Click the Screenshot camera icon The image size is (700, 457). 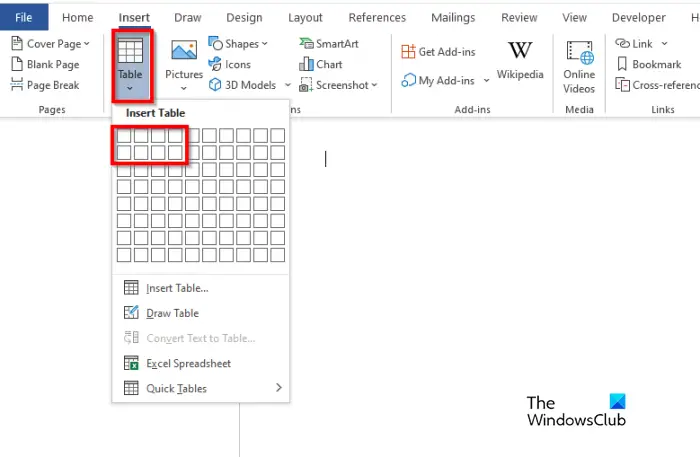click(306, 85)
